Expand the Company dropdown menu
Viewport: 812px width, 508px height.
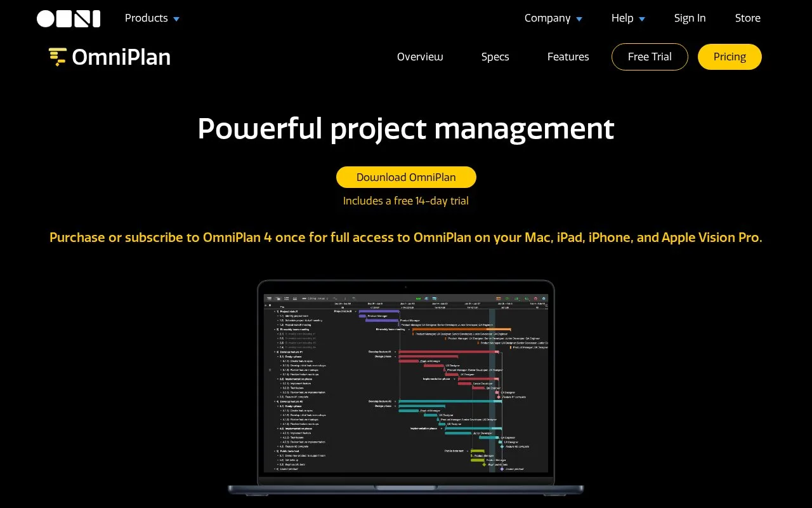[553, 18]
